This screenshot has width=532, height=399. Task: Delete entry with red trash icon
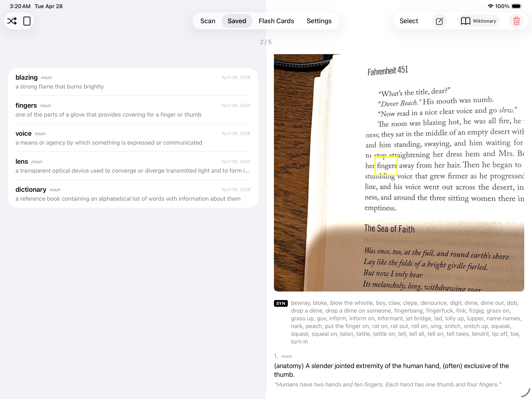(x=516, y=21)
